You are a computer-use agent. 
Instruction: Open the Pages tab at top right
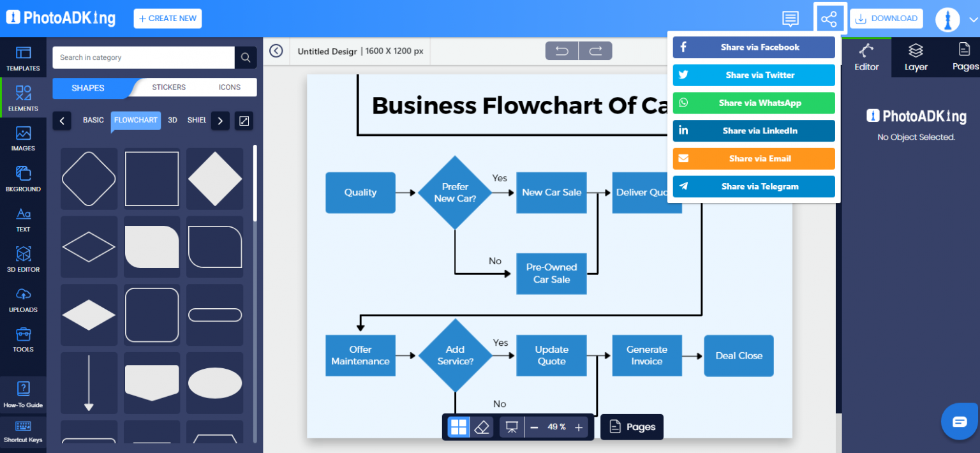(x=965, y=57)
